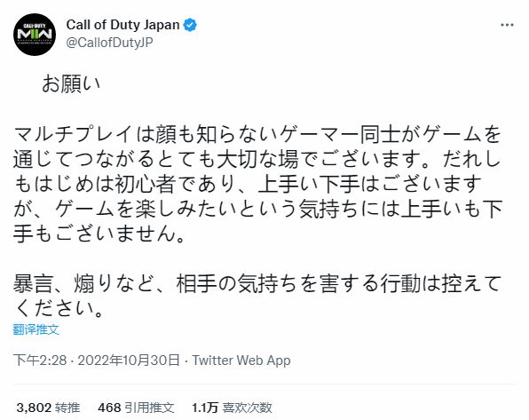This screenshot has height=420, width=529.
Task: Open the Twitter Web App source link
Action: (x=241, y=361)
